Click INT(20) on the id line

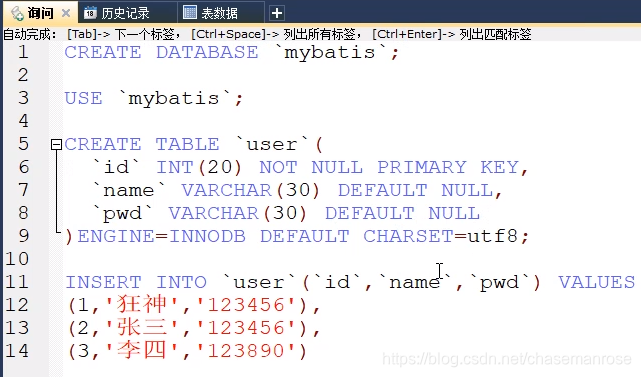point(199,167)
